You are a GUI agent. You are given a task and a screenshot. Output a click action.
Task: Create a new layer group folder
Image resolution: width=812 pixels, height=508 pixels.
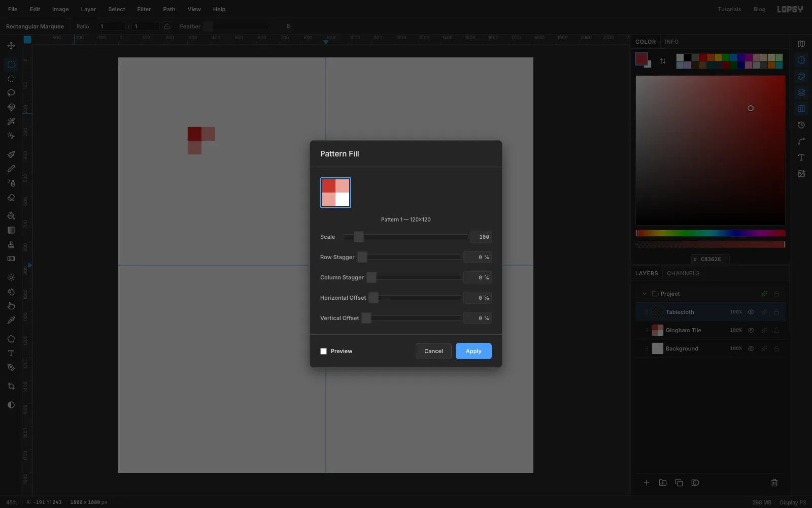tap(663, 483)
